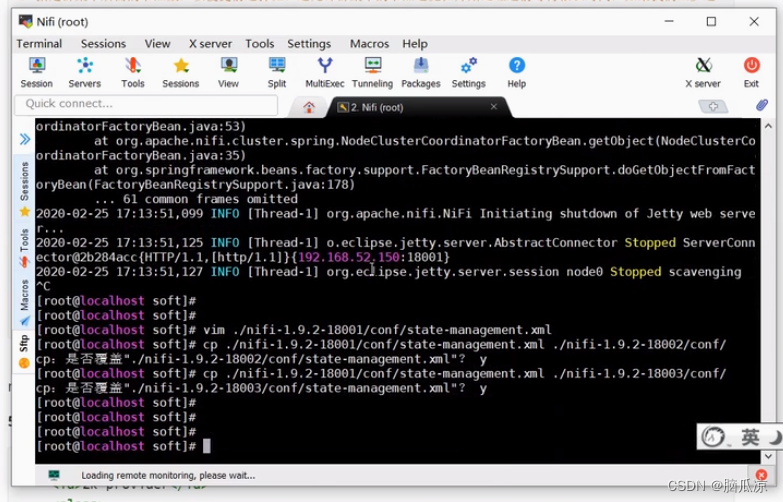Click the input method moon icon
Image resolution: width=783 pixels, height=502 pixels.
tap(775, 438)
